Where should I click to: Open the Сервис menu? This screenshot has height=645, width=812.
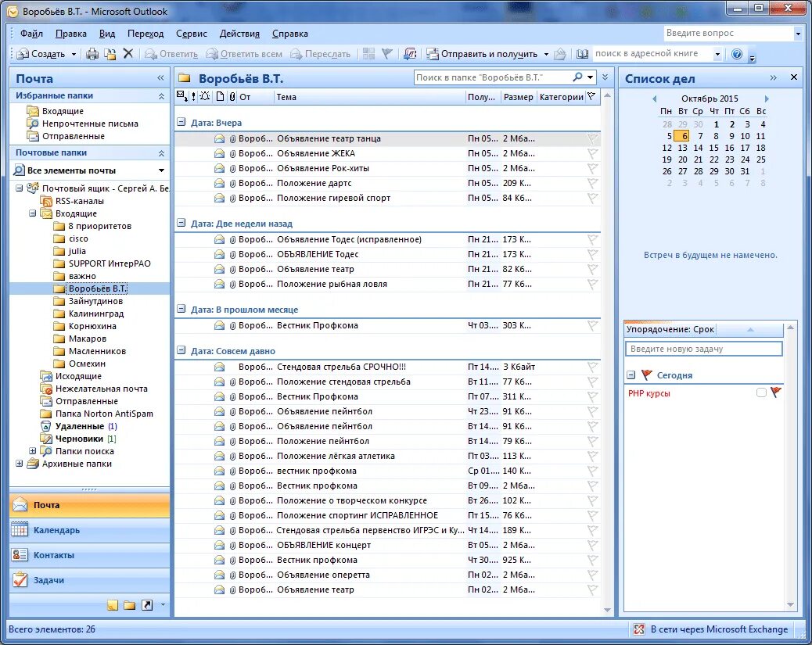[192, 34]
